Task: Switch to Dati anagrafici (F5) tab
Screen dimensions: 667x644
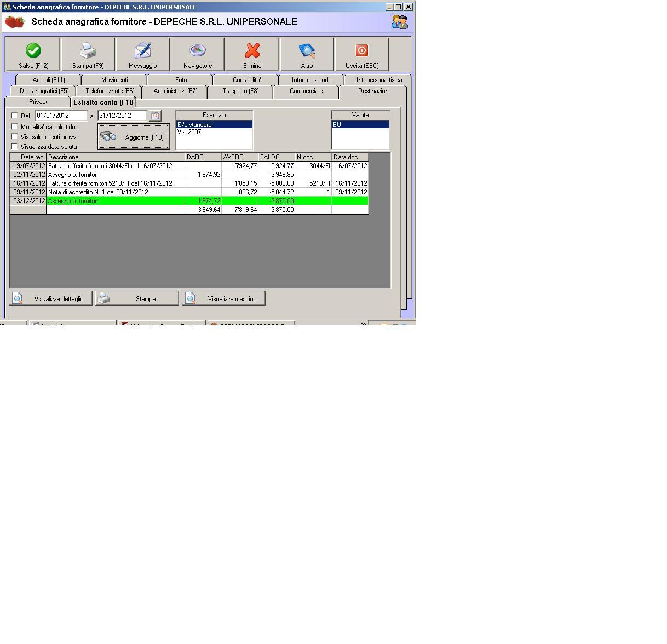Action: pos(44,91)
